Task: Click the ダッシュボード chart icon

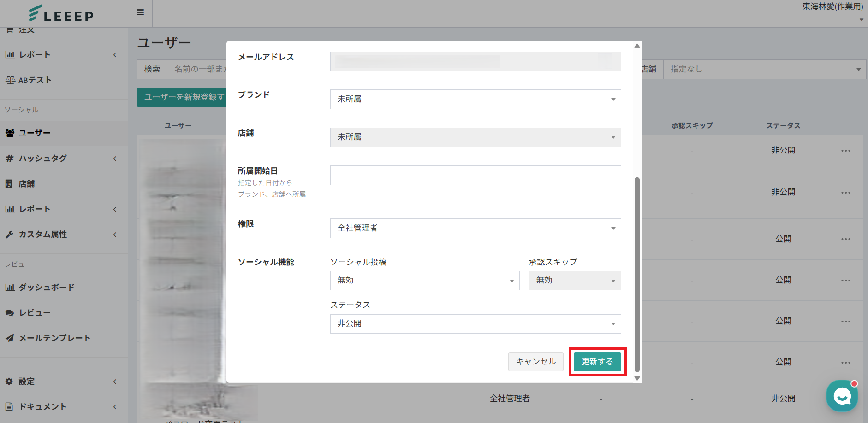Action: click(x=10, y=288)
